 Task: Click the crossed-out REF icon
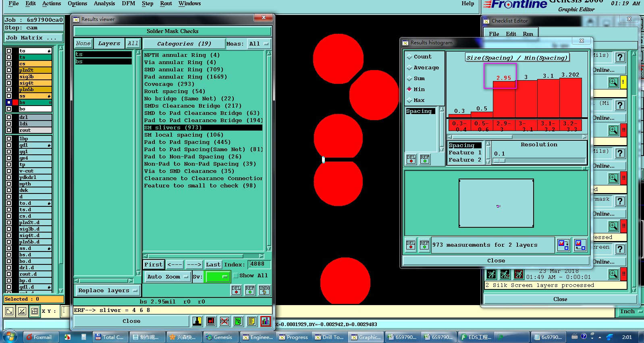click(x=224, y=321)
